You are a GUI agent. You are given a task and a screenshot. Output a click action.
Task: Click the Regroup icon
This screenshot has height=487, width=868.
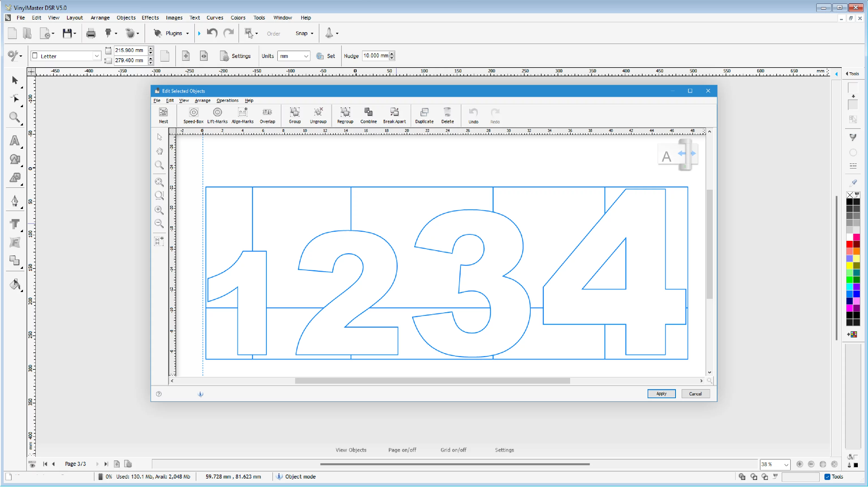coord(345,115)
